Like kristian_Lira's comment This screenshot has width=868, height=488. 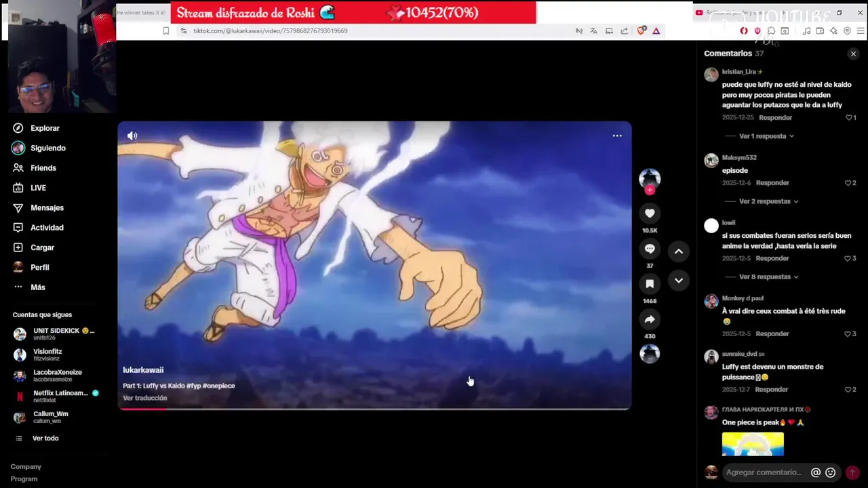(849, 118)
